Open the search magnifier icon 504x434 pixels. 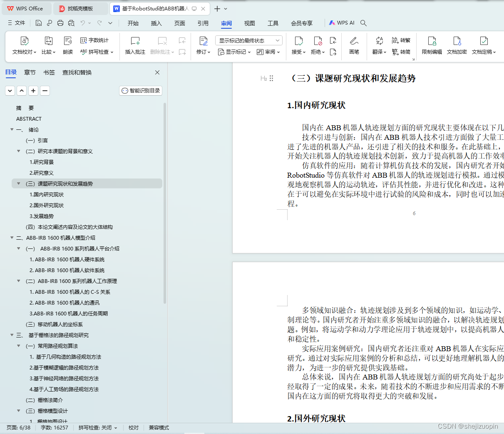pyautogui.click(x=363, y=23)
